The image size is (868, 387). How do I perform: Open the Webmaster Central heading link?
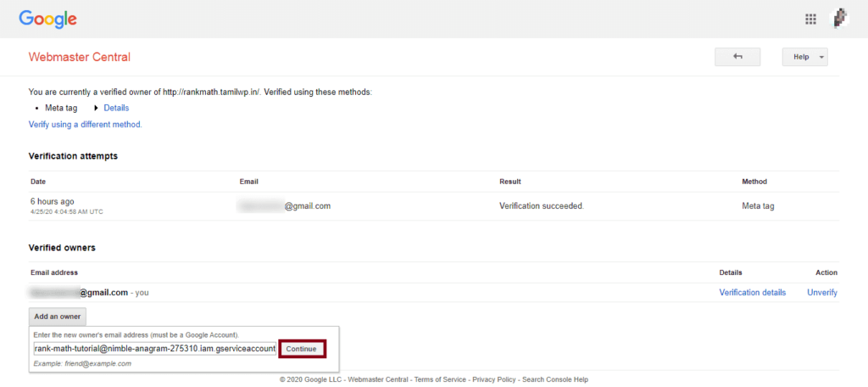[79, 57]
